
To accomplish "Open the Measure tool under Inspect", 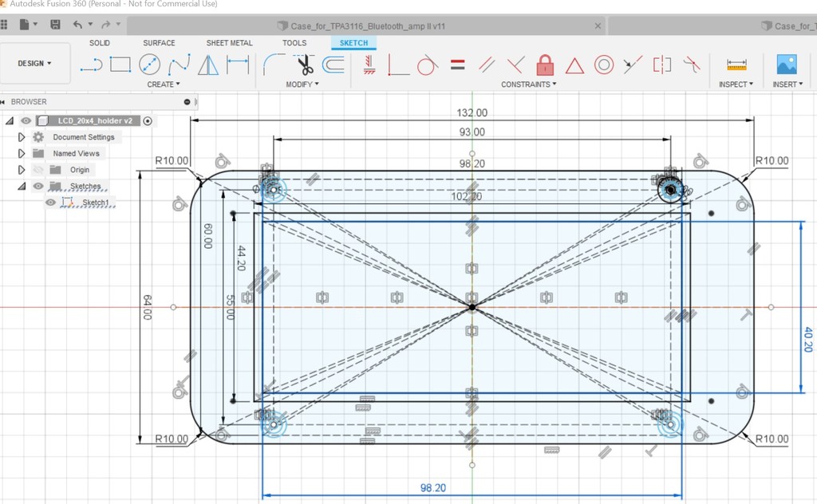I will (734, 65).
